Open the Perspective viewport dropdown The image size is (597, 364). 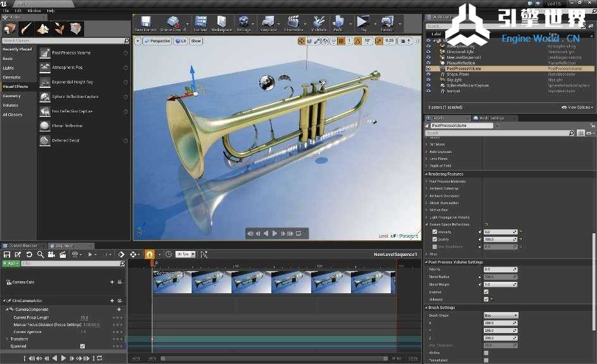pos(157,41)
